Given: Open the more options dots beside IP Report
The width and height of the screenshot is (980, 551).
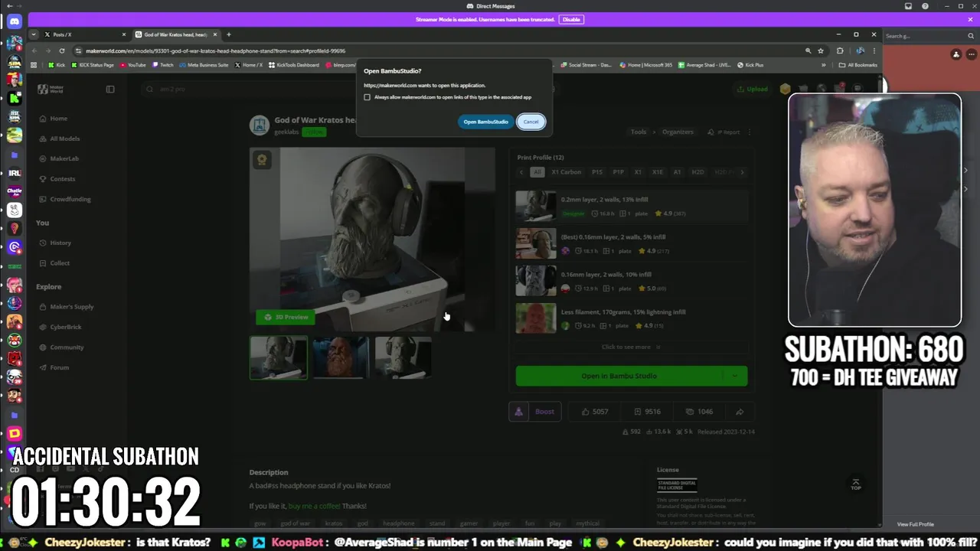Looking at the screenshot, I should point(749,132).
